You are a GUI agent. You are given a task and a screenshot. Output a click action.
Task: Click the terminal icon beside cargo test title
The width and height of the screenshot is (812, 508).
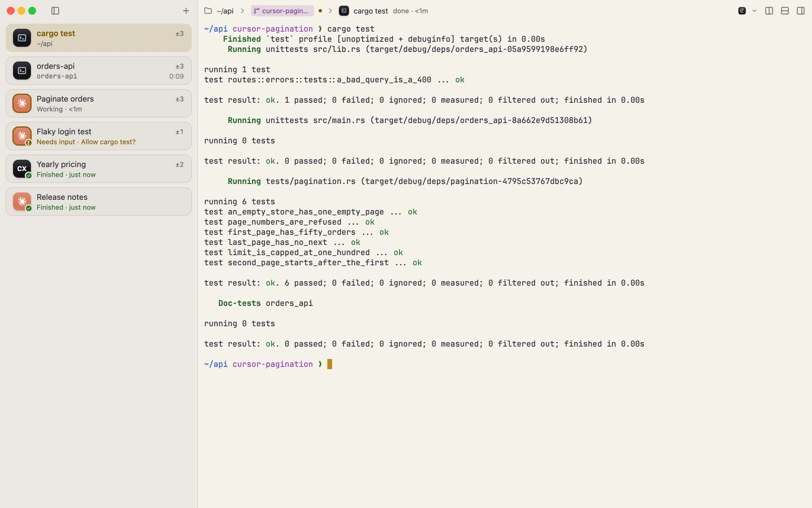coord(344,11)
